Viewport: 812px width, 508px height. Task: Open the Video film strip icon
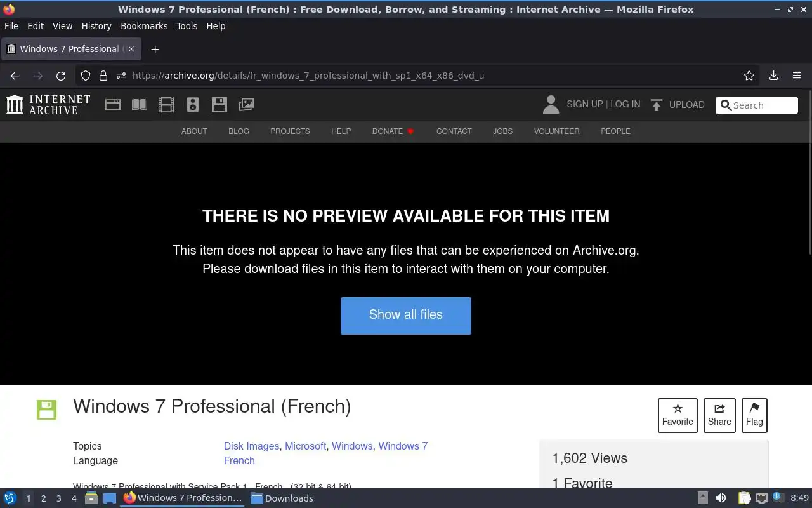coord(166,105)
